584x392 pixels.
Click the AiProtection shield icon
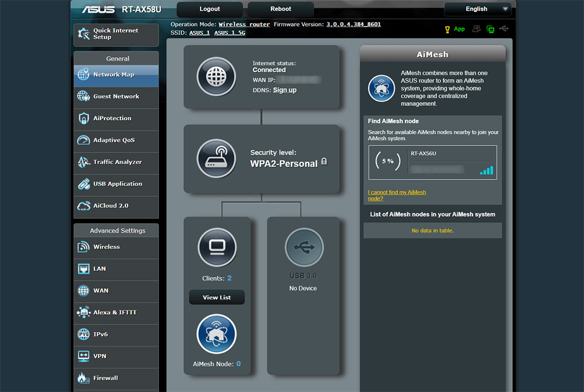(x=83, y=118)
